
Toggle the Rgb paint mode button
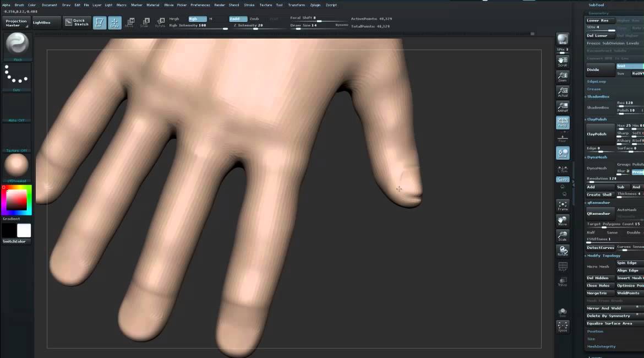pos(197,19)
